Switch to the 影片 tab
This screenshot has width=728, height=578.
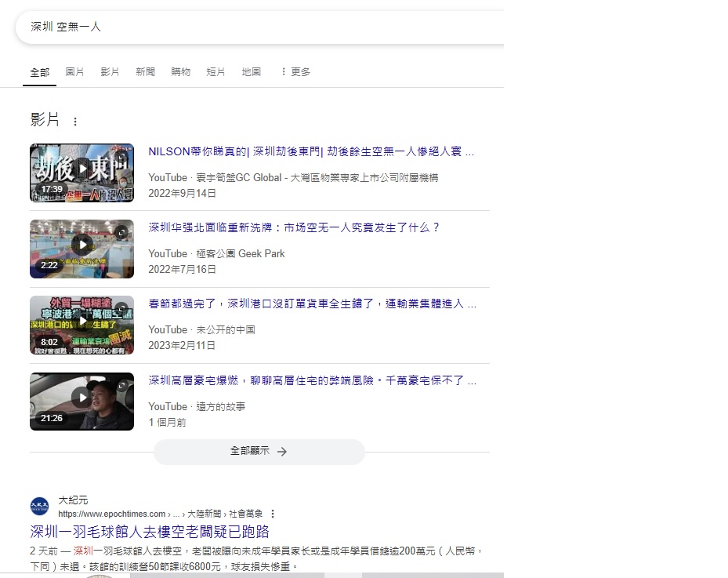point(110,71)
